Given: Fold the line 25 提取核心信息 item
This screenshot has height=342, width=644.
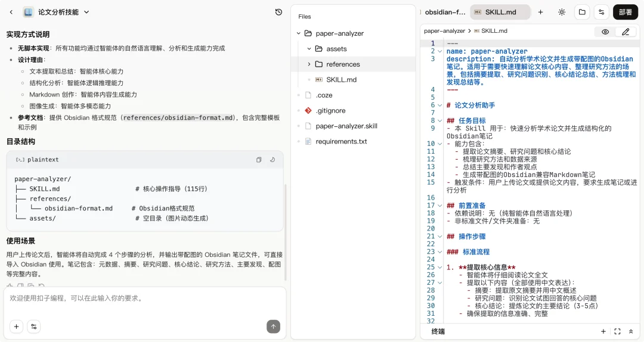Looking at the screenshot, I should (440, 268).
